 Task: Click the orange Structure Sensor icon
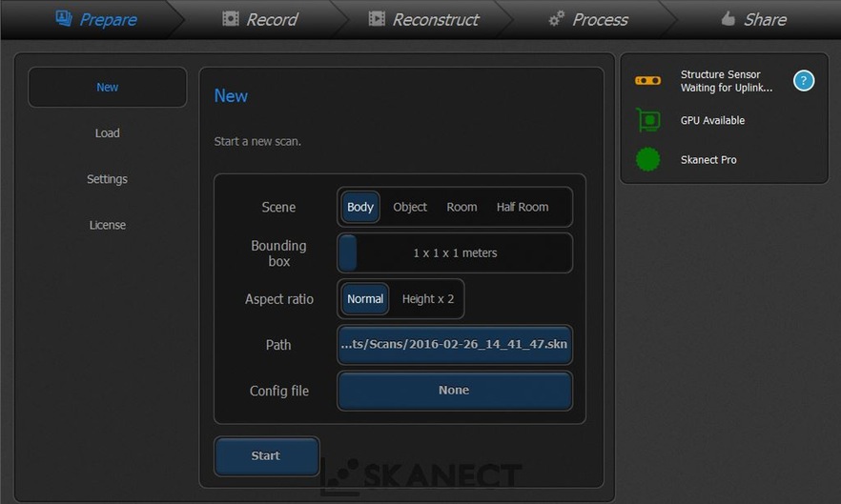(x=648, y=80)
